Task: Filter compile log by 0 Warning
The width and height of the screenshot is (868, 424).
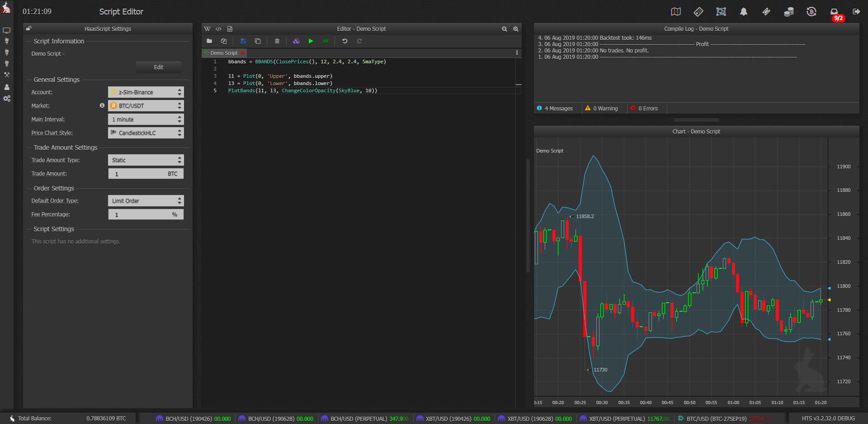Action: 602,108
